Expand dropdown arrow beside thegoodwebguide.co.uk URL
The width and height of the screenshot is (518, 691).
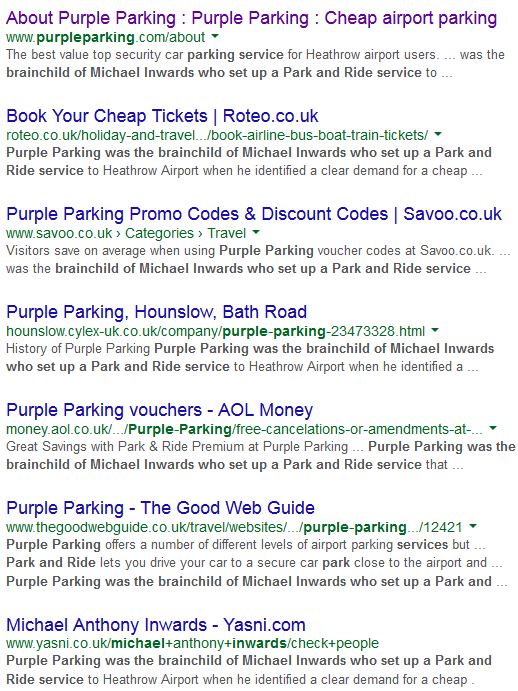[473, 526]
